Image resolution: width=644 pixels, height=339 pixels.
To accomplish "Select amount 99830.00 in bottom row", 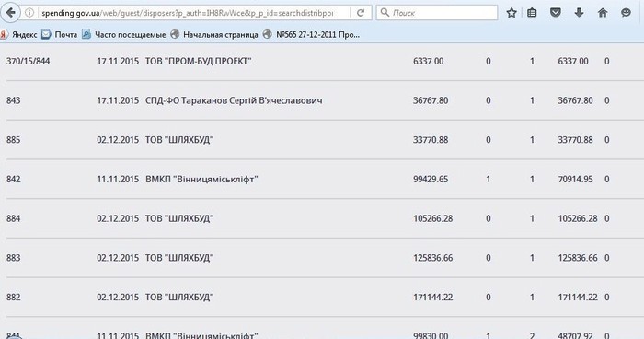I will point(431,335).
